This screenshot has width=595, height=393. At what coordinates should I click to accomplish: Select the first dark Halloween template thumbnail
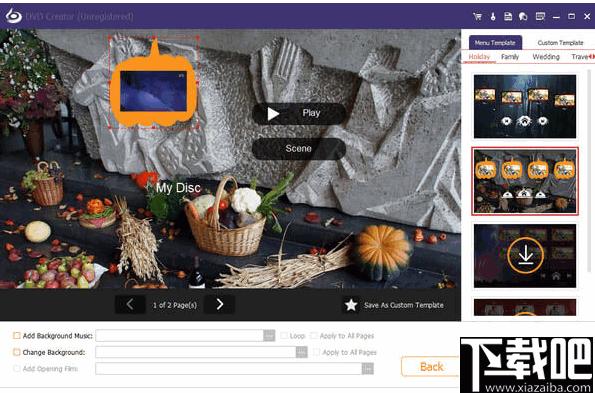(x=525, y=106)
